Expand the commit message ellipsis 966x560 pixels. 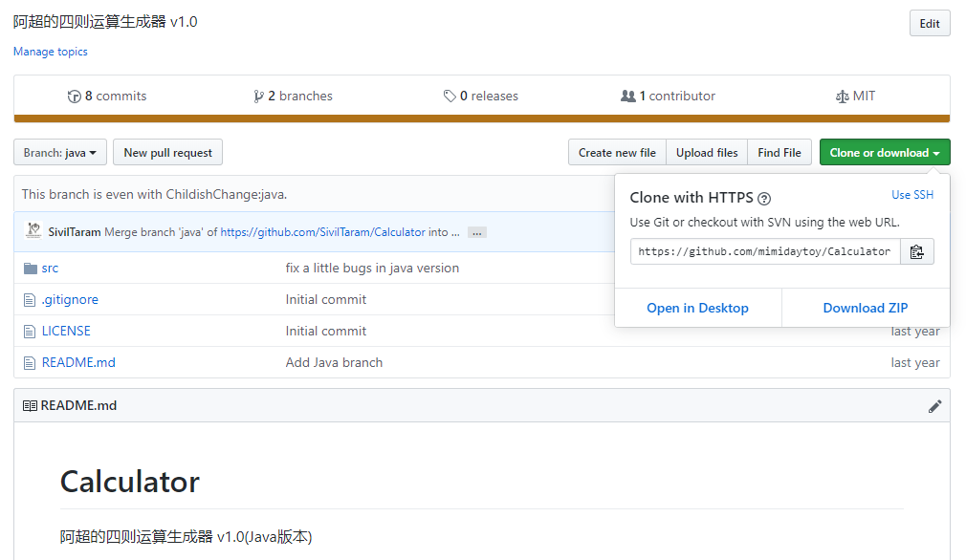[477, 232]
